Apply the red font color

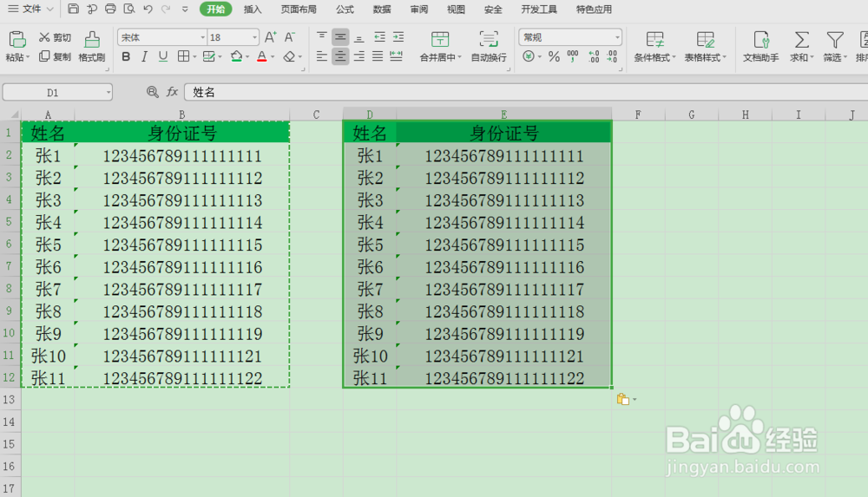(262, 56)
